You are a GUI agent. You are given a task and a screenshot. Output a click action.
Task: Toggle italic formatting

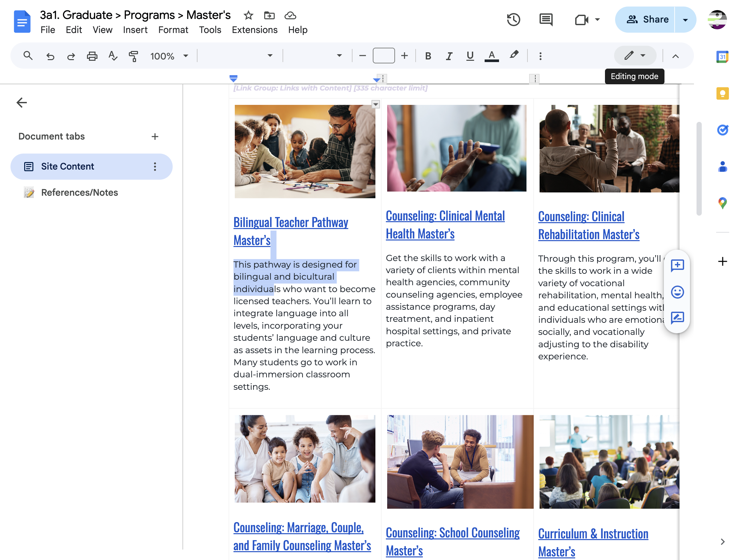pos(449,56)
